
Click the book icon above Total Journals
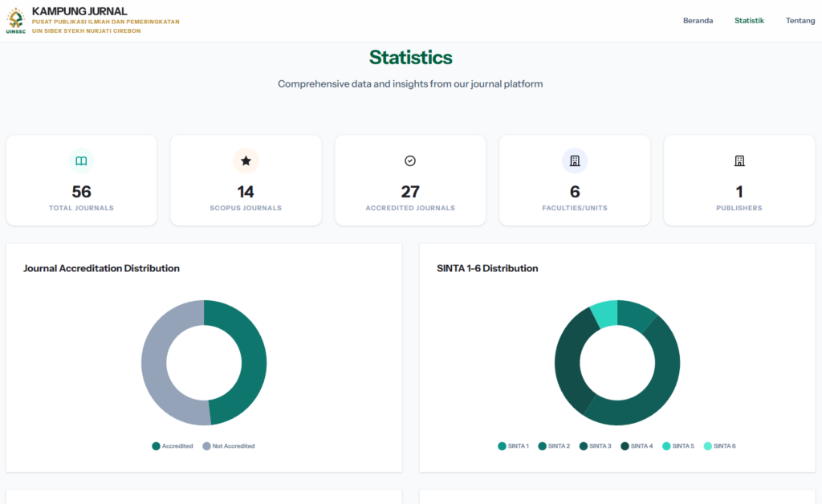click(81, 161)
